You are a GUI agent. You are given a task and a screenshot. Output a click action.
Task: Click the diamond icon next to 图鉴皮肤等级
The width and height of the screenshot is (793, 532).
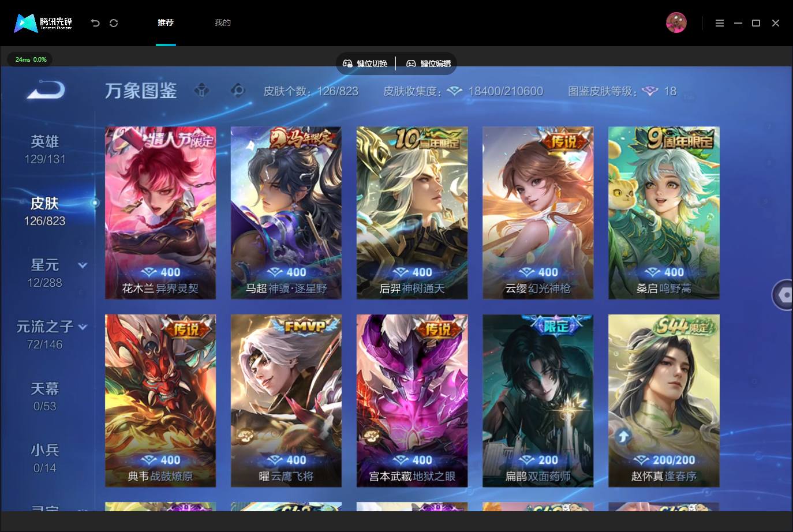[650, 91]
